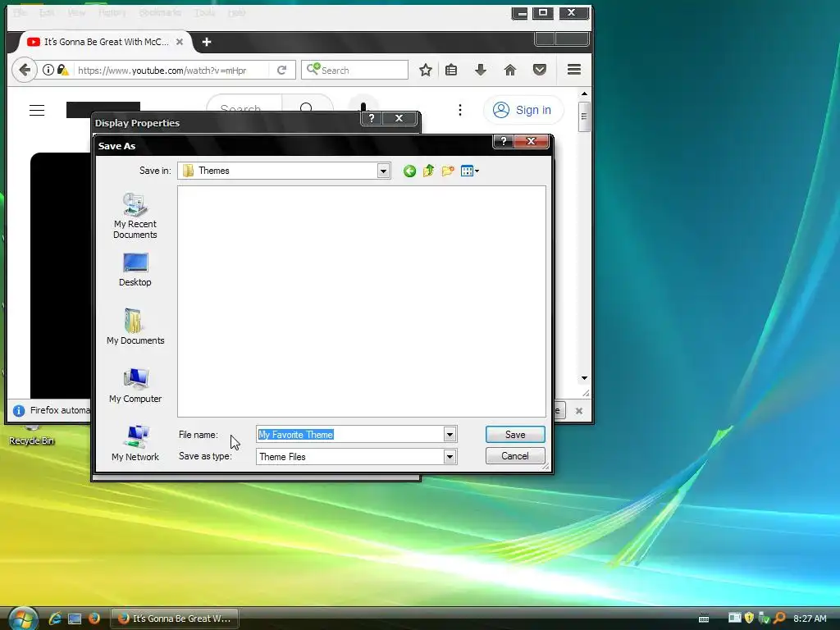Show bookmarks list icon in Firefox
This screenshot has height=630, width=840.
(451, 70)
